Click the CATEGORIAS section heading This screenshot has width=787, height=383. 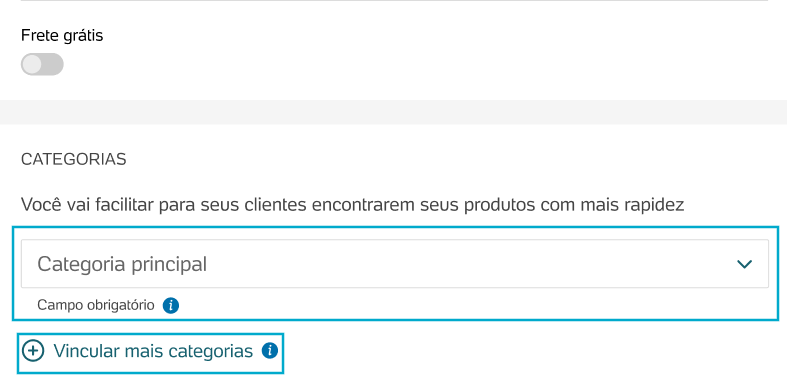tap(73, 160)
